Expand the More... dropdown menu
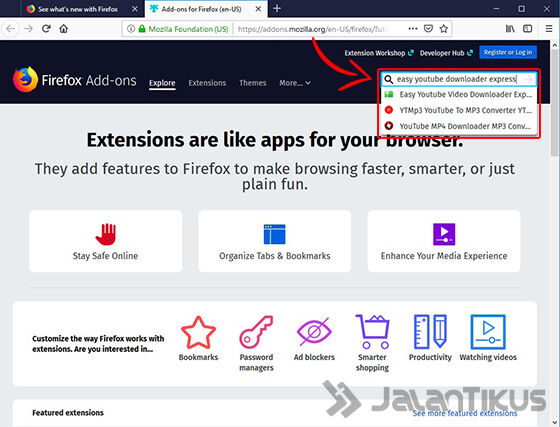The width and height of the screenshot is (560, 427). click(295, 83)
